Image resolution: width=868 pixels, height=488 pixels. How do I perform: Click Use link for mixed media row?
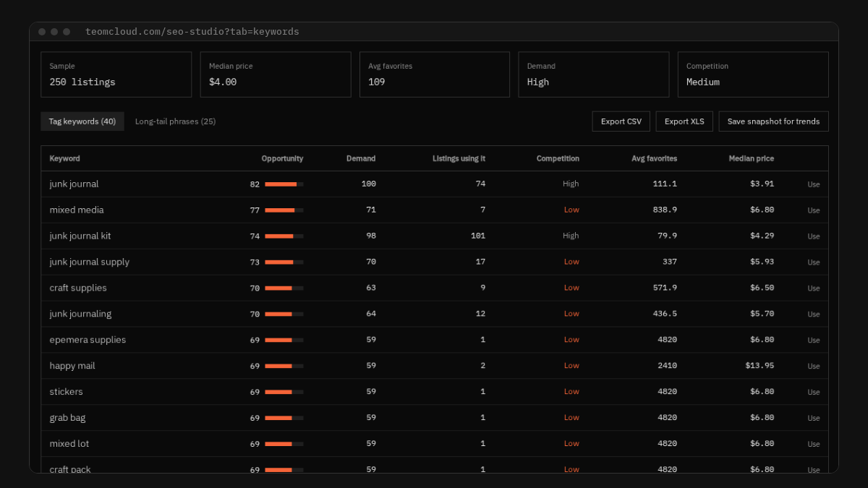point(814,210)
